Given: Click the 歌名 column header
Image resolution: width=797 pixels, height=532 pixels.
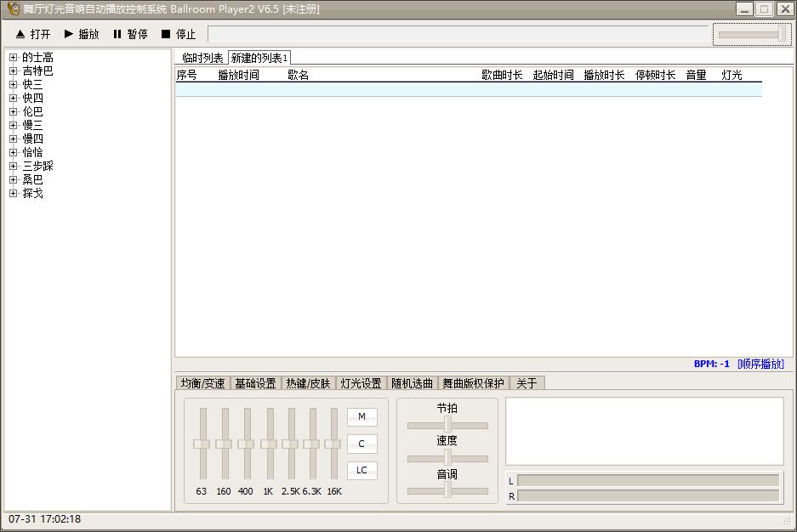Looking at the screenshot, I should coord(299,75).
